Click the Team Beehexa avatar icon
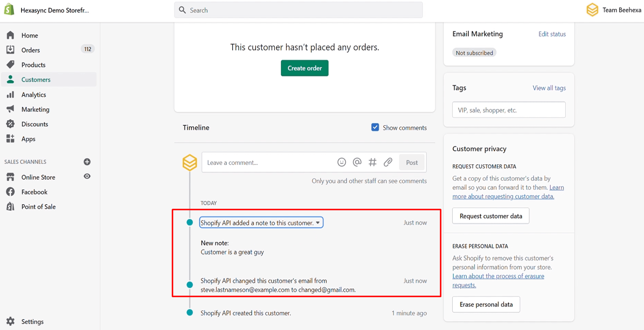 [592, 10]
